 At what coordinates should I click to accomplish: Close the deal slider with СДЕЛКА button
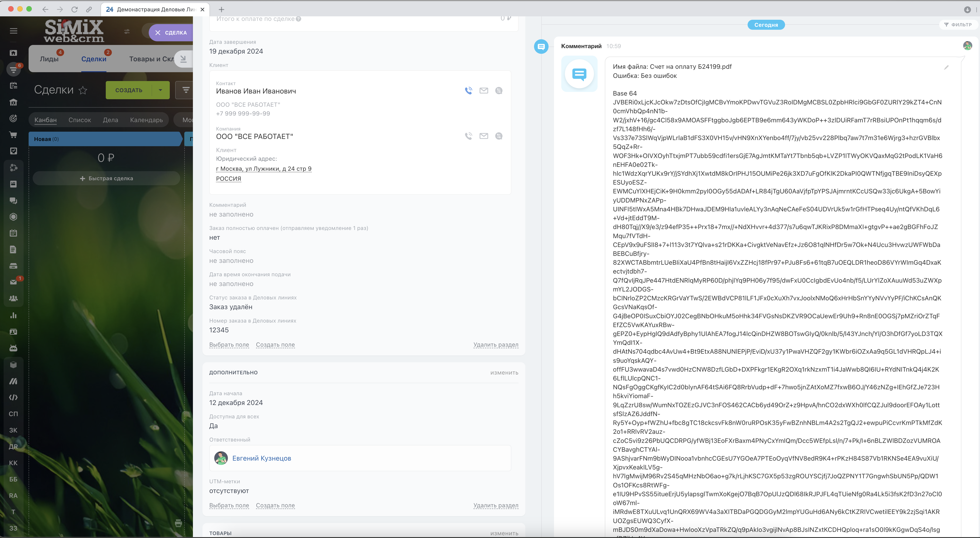[170, 33]
